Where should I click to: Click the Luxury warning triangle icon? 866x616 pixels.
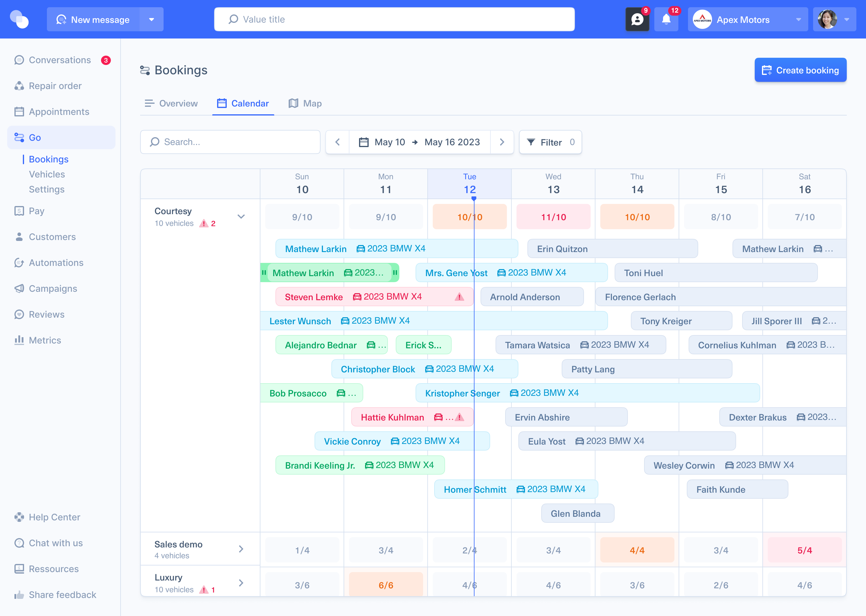[204, 590]
